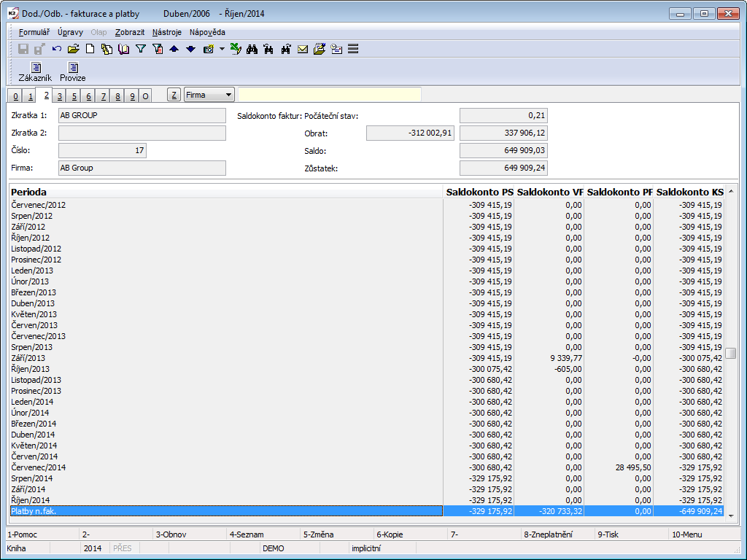Switch to tab 5
Viewport: 747px width, 560px height.
74,96
